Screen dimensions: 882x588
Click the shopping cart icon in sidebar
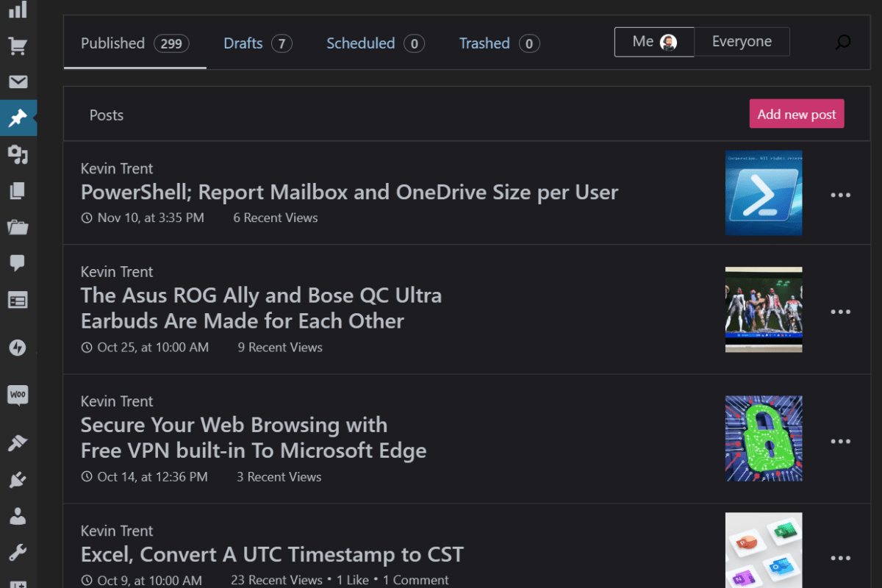point(18,46)
